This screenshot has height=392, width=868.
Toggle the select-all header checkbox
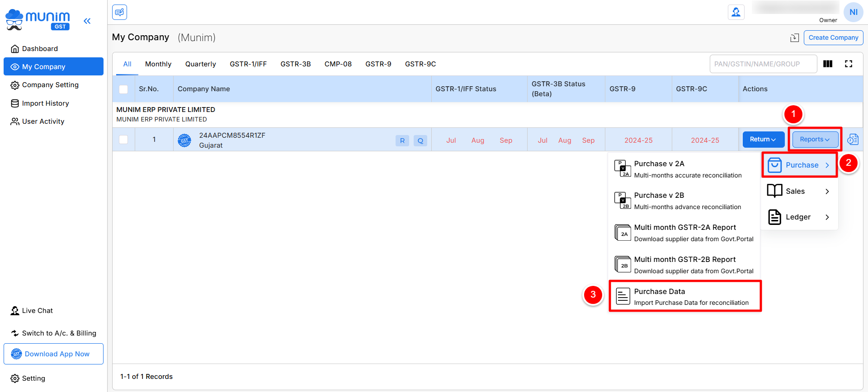coord(123,89)
